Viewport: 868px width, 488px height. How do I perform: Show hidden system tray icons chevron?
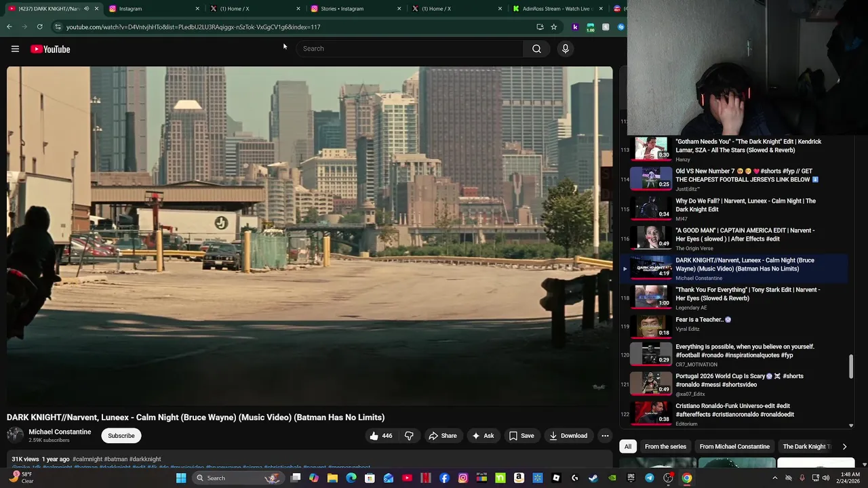775,478
